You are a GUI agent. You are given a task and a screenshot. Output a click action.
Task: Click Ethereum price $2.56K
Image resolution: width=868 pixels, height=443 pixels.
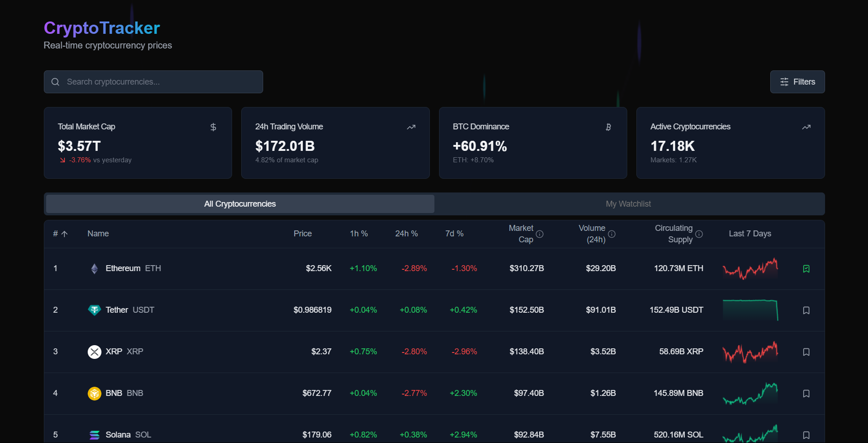[319, 268]
